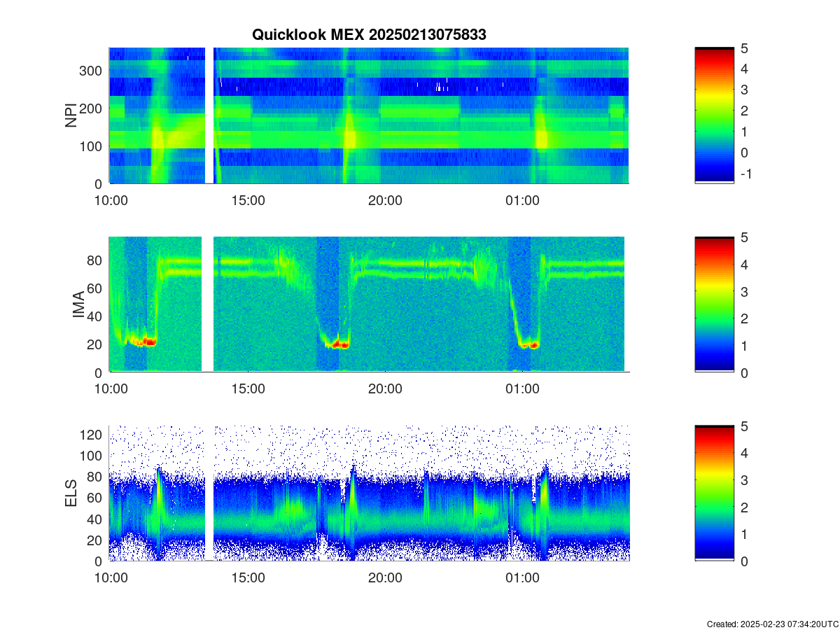
Task: Click the 15:00 tick label under ELS plot
Action: [247, 577]
